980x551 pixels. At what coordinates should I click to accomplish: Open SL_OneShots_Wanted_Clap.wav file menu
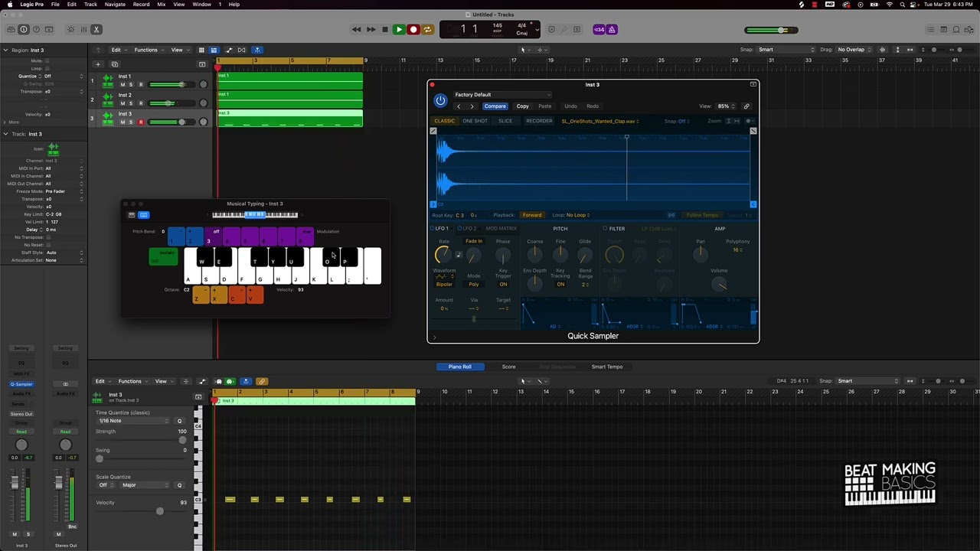[600, 121]
